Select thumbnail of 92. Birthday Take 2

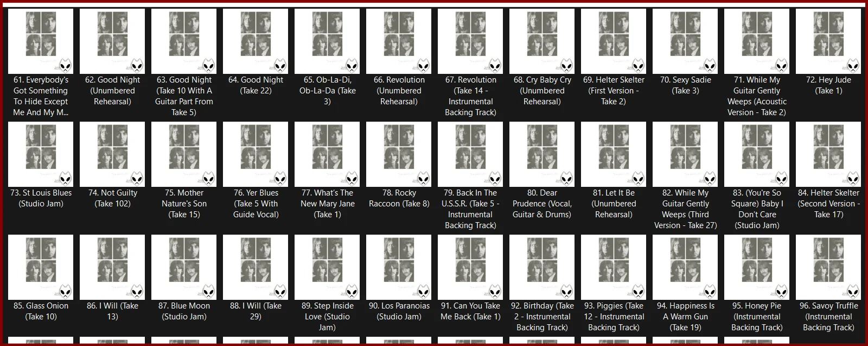(x=542, y=267)
